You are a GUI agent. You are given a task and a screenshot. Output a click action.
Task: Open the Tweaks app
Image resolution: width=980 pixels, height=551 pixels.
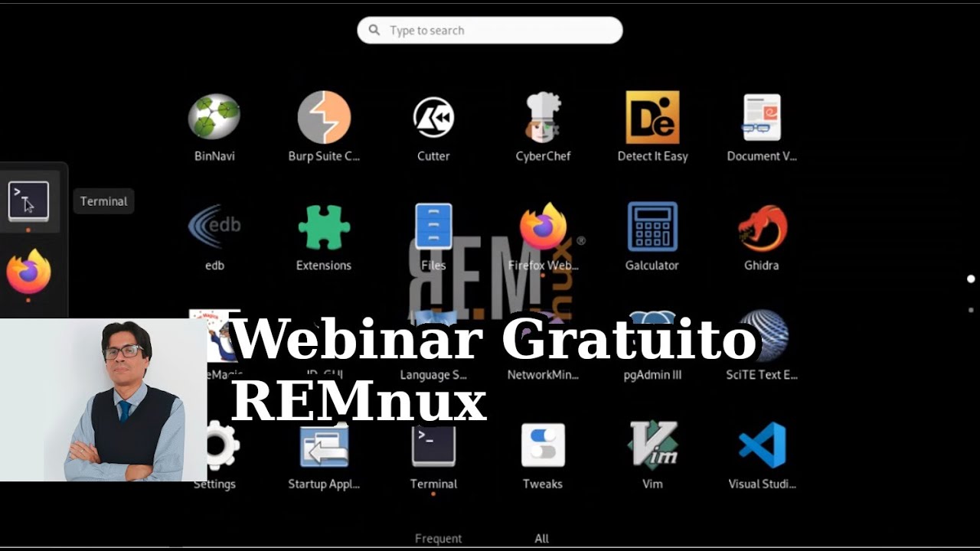click(543, 446)
